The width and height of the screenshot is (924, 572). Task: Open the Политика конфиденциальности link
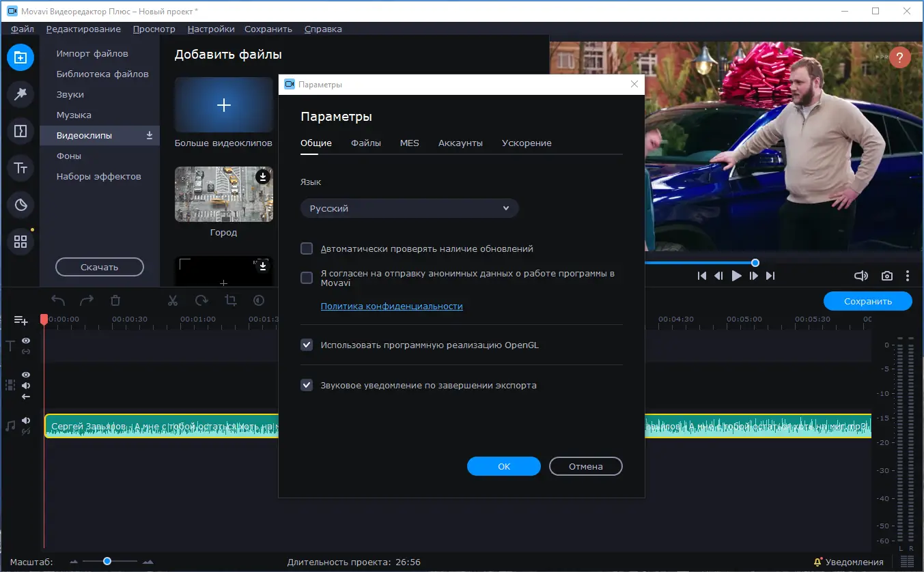tap(392, 306)
